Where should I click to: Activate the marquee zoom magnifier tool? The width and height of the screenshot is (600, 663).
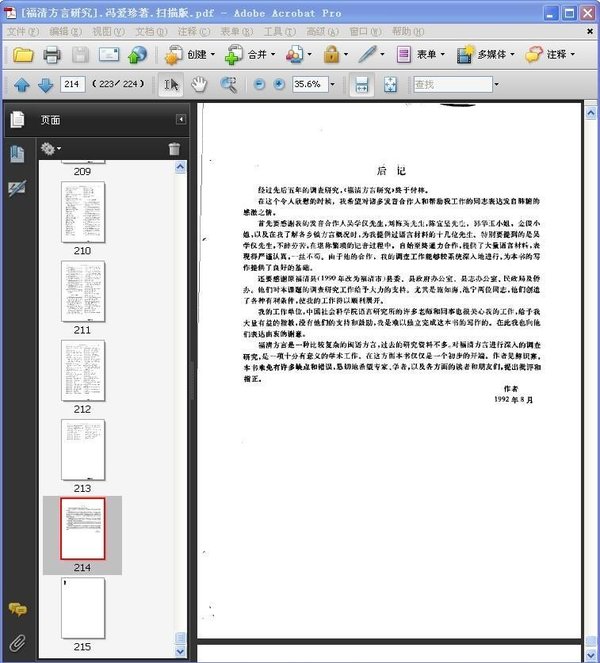pyautogui.click(x=229, y=85)
